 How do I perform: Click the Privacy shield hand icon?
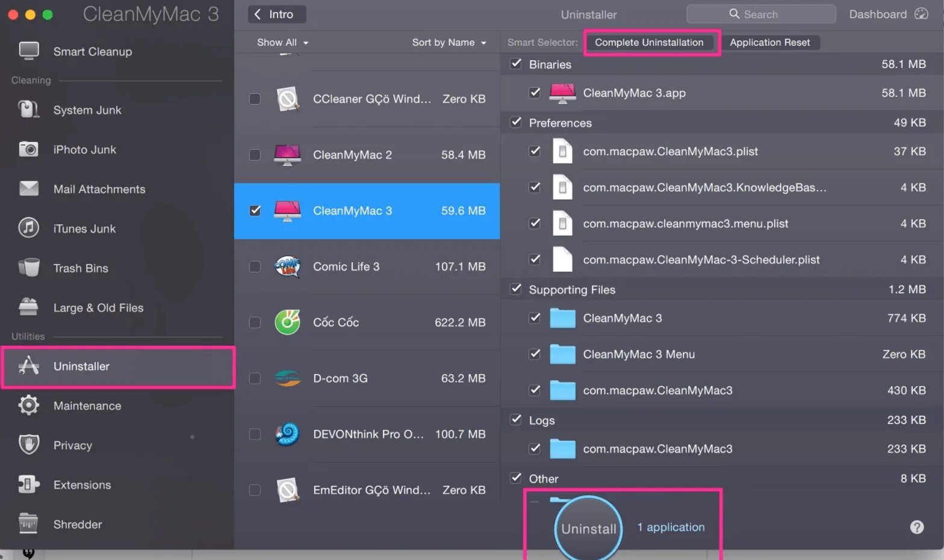[28, 445]
